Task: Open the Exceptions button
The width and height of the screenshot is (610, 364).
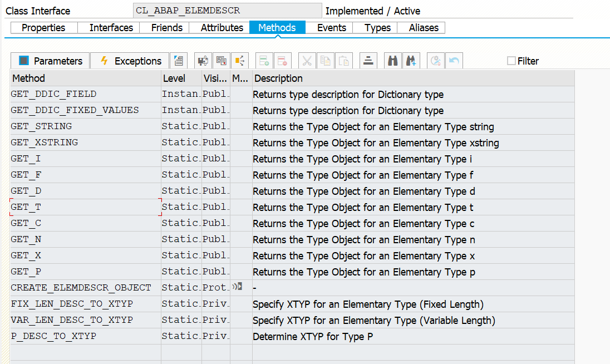Action: click(x=130, y=61)
